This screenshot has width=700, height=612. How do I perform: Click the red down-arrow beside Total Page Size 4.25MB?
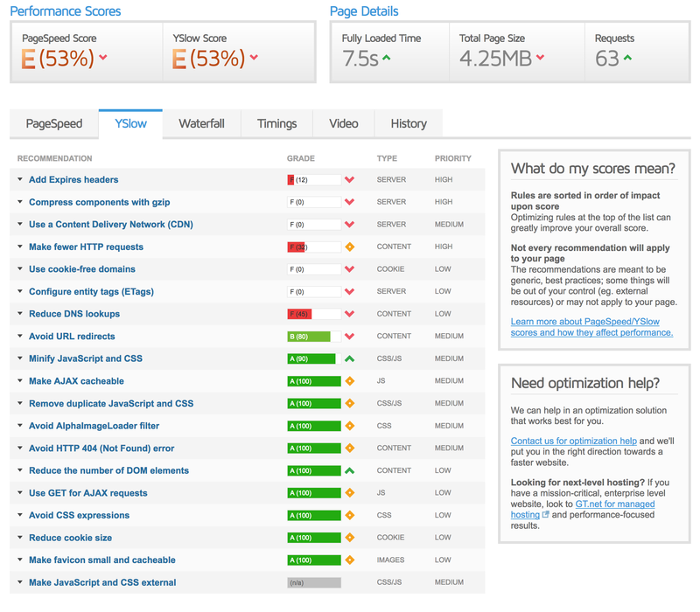pos(540,57)
